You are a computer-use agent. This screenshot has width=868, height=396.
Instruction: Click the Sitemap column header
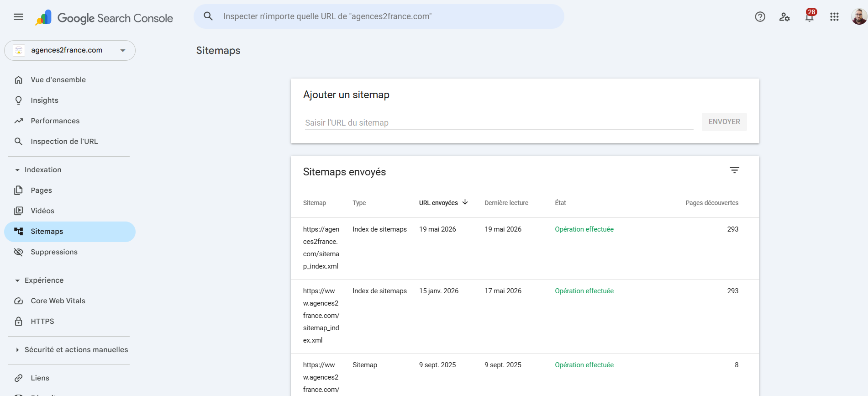315,203
